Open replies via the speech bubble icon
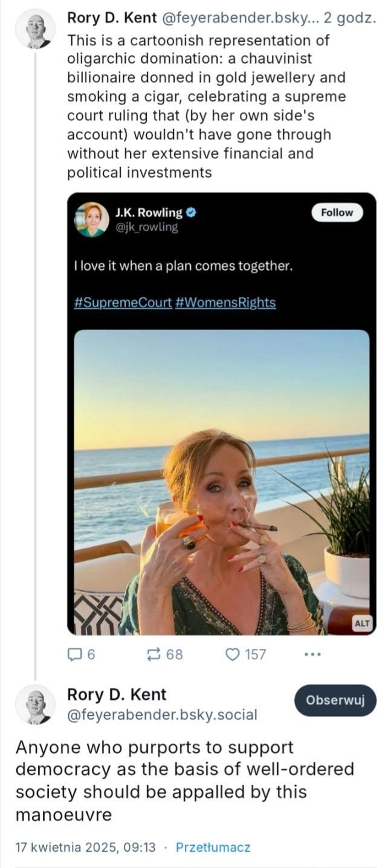The width and height of the screenshot is (391, 868). pyautogui.click(x=74, y=654)
